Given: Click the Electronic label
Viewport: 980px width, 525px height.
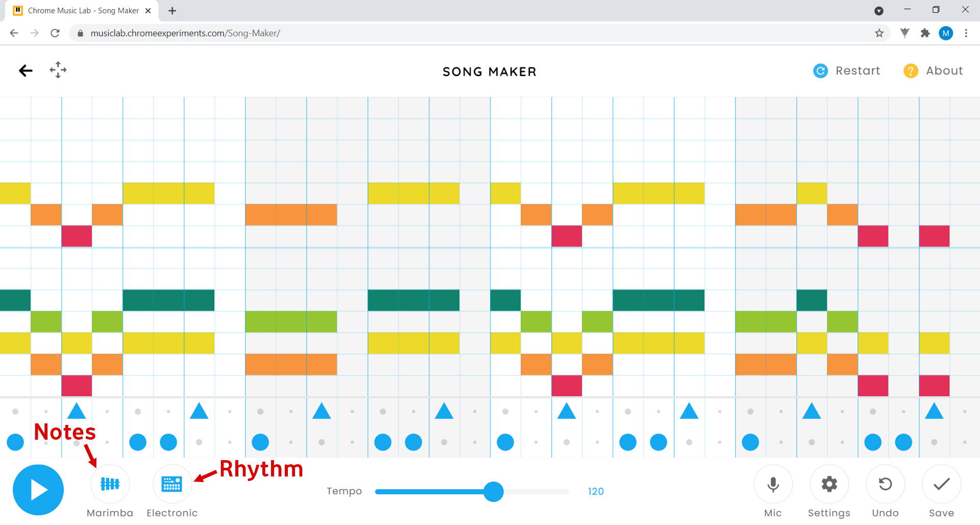Looking at the screenshot, I should click(172, 513).
